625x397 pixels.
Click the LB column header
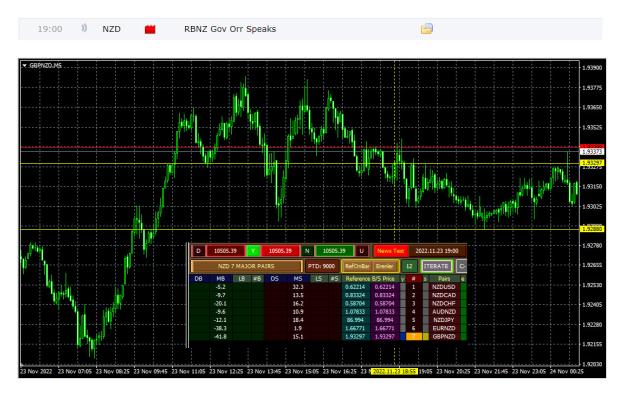point(242,279)
